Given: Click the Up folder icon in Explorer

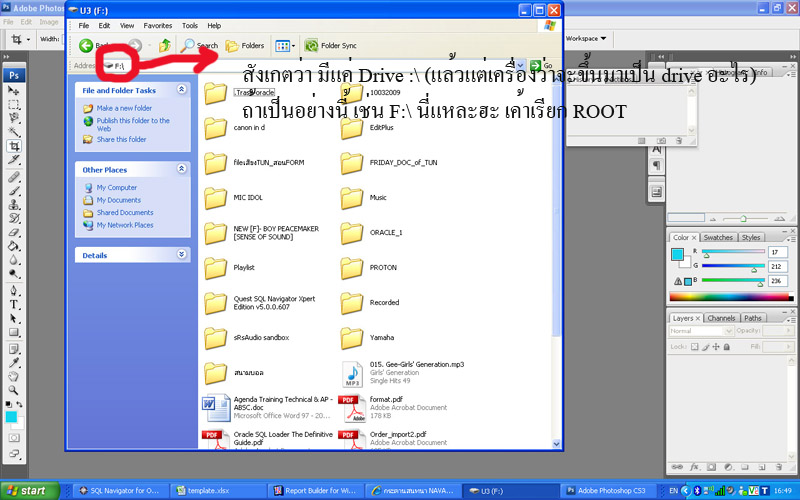Looking at the screenshot, I should [164, 45].
